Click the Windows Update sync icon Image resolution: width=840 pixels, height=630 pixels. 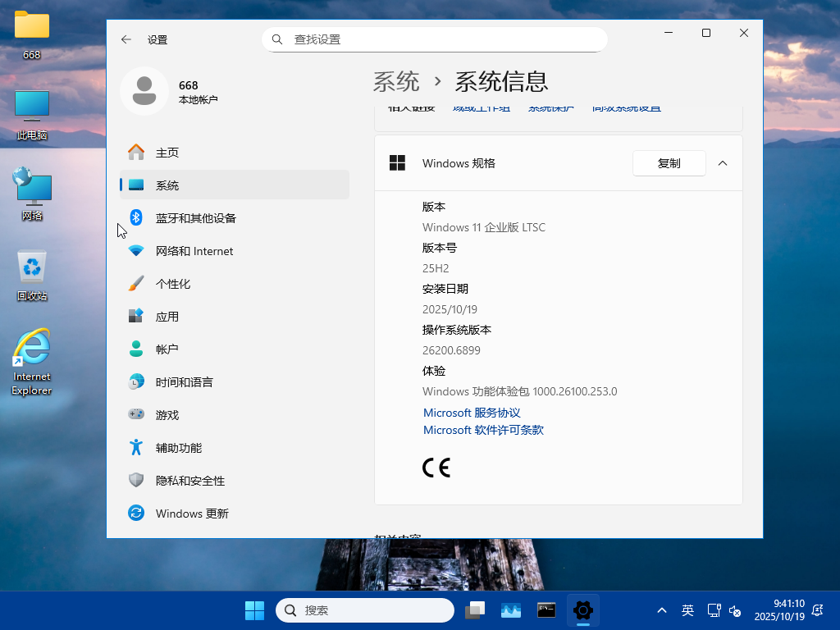[x=136, y=514]
